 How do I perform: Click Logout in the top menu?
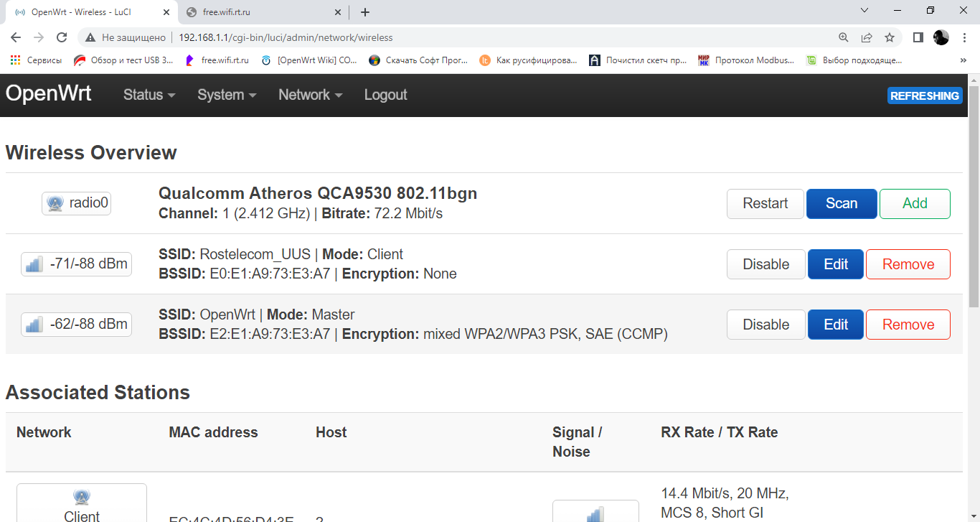click(x=385, y=95)
